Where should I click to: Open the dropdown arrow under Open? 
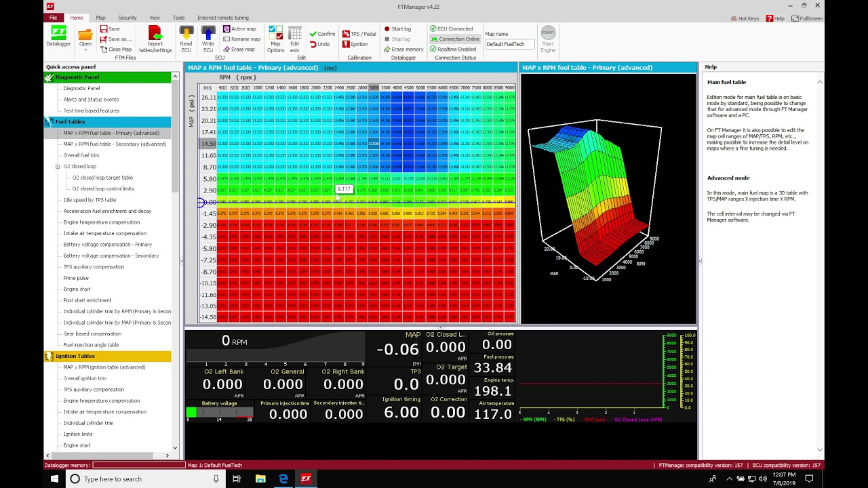point(85,49)
